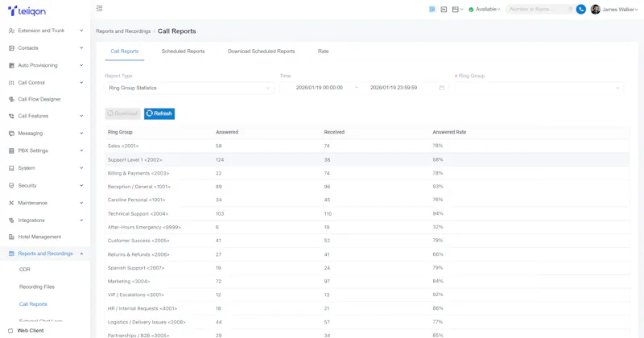Open the James Walker account menu
The width and height of the screenshot is (644, 338).
(614, 10)
